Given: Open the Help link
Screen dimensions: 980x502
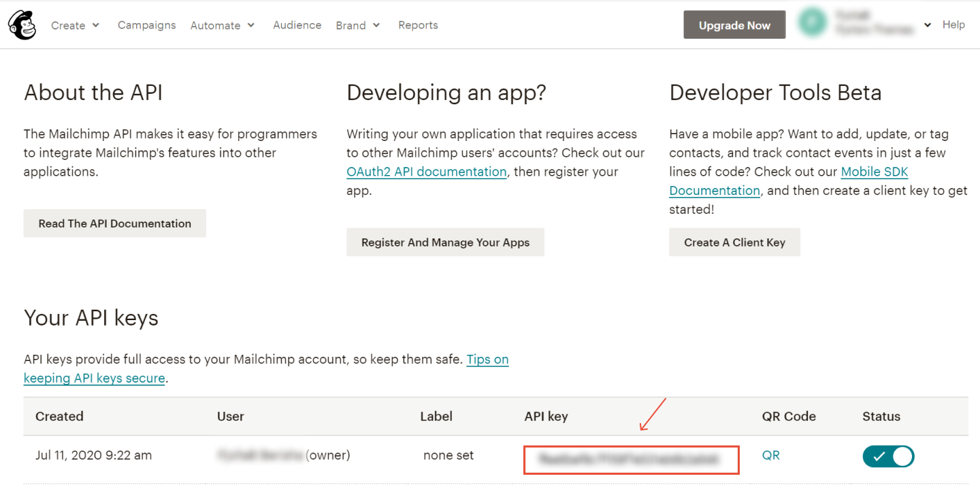Looking at the screenshot, I should click(x=953, y=25).
